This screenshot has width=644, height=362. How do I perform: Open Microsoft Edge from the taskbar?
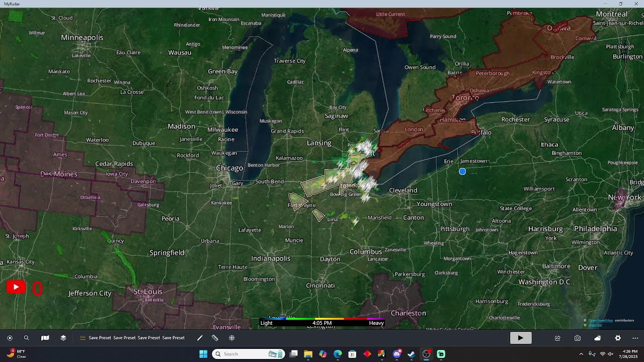pos(338,354)
